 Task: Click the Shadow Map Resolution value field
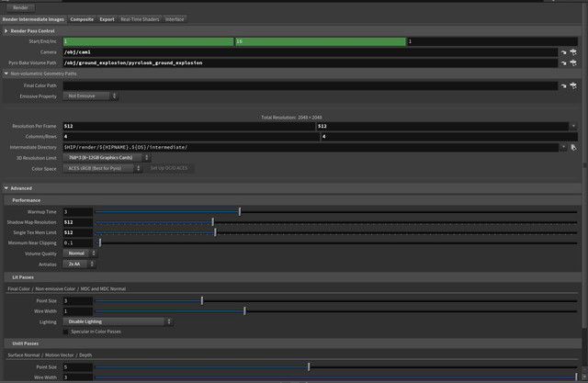(x=77, y=222)
